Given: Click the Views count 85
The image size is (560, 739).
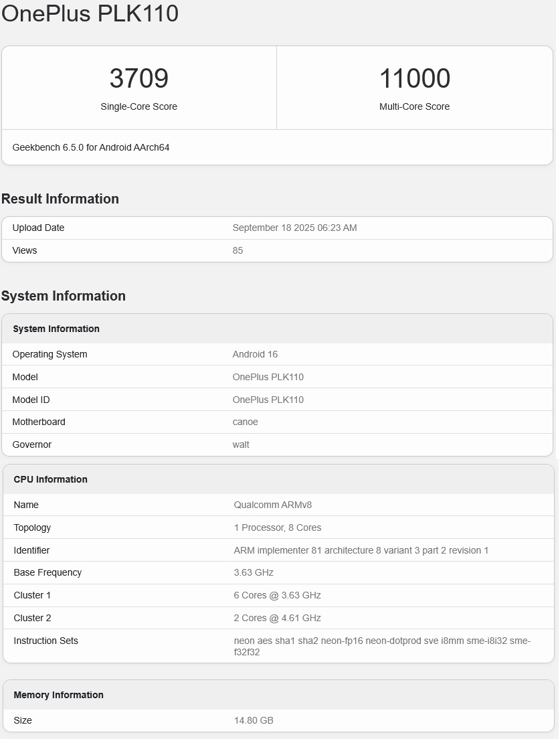Looking at the screenshot, I should (238, 250).
